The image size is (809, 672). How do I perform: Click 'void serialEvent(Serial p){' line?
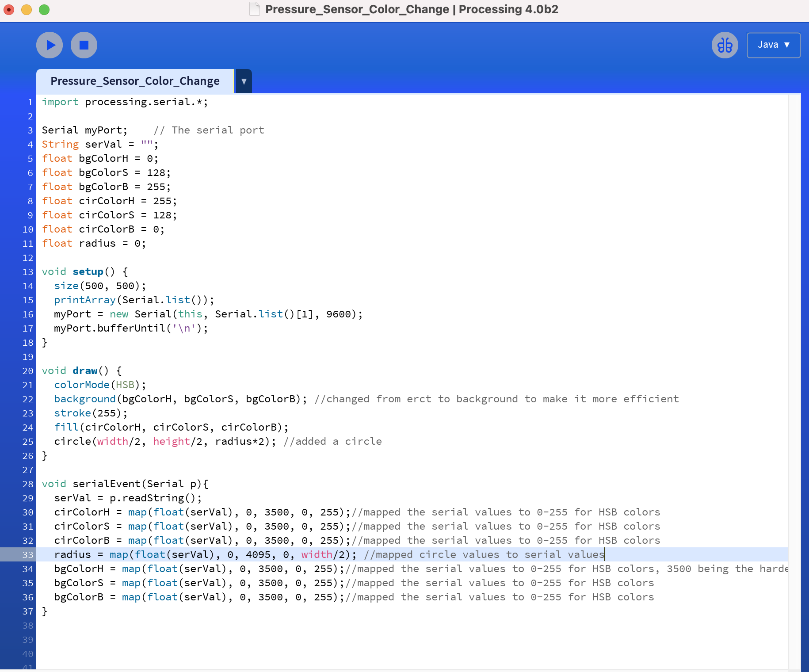click(125, 484)
